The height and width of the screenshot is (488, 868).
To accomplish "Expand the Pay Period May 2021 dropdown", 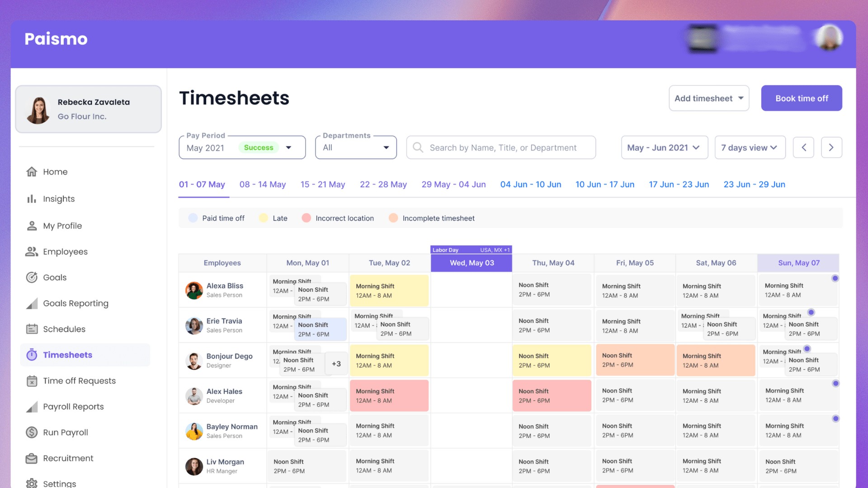I will pos(288,147).
